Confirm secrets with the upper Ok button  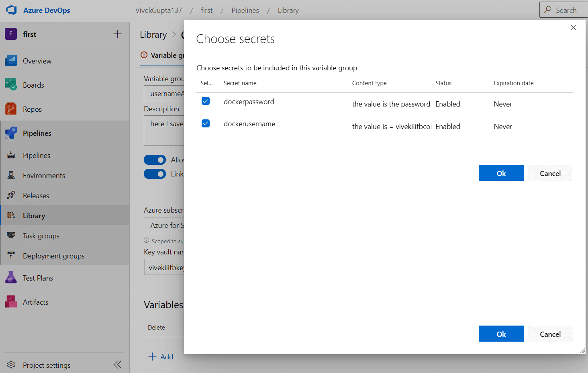tap(501, 173)
